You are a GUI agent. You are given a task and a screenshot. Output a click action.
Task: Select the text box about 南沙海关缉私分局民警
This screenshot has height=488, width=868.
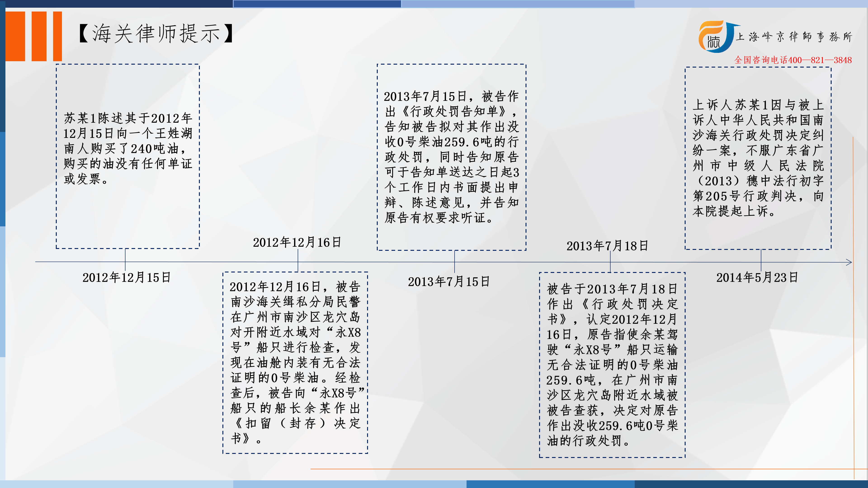[295, 363]
